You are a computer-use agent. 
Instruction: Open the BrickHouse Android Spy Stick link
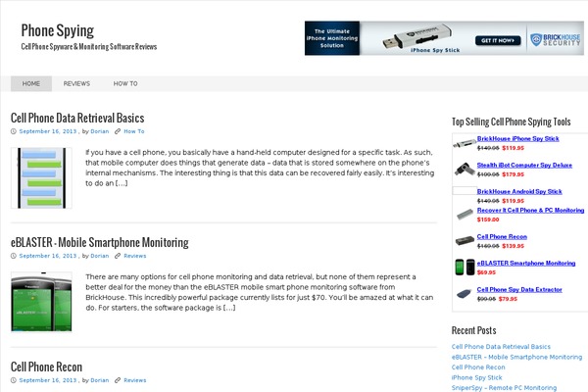click(519, 192)
